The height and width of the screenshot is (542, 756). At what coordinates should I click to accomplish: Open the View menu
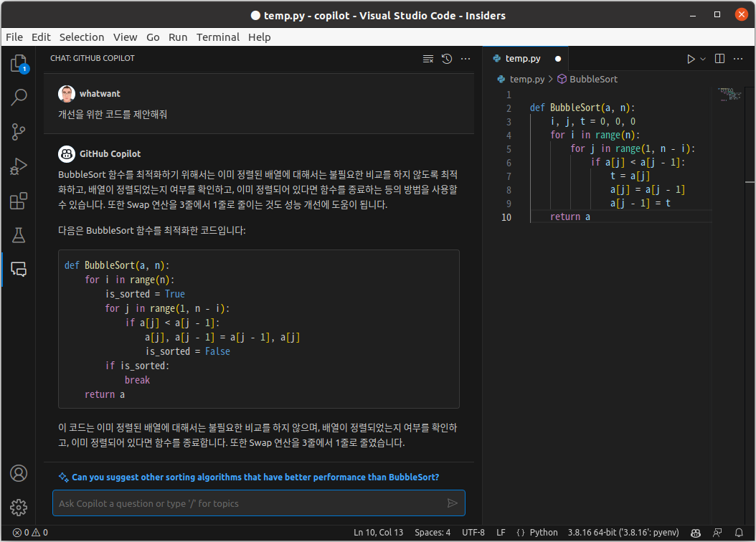tap(125, 37)
